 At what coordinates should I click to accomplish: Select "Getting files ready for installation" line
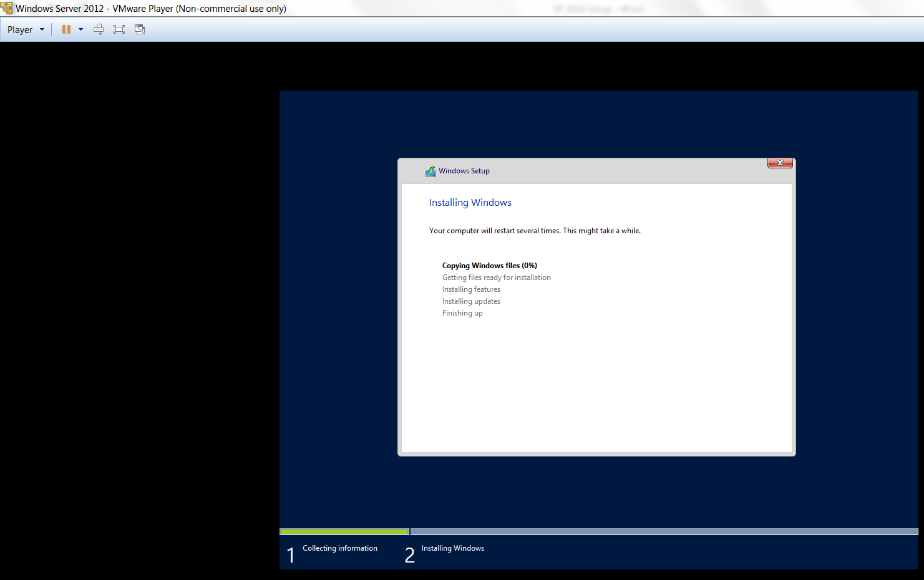tap(497, 278)
